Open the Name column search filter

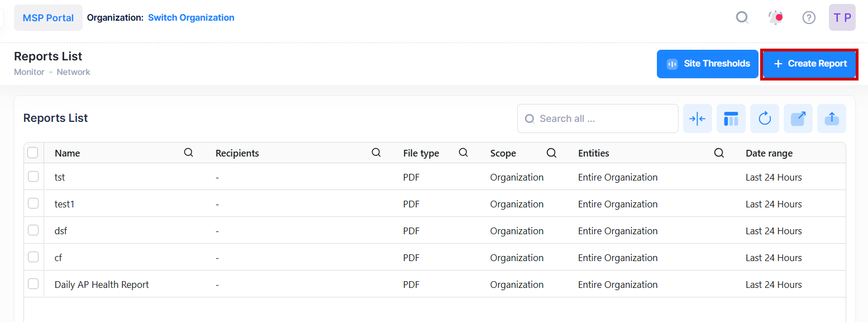[x=188, y=152]
